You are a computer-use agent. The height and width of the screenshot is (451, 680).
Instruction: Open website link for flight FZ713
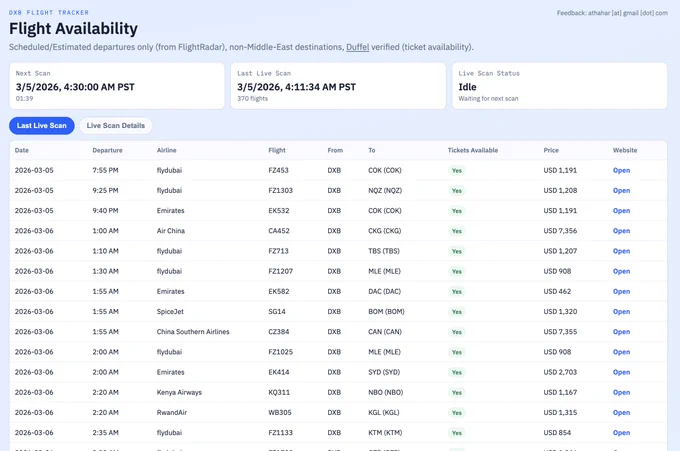coord(621,251)
